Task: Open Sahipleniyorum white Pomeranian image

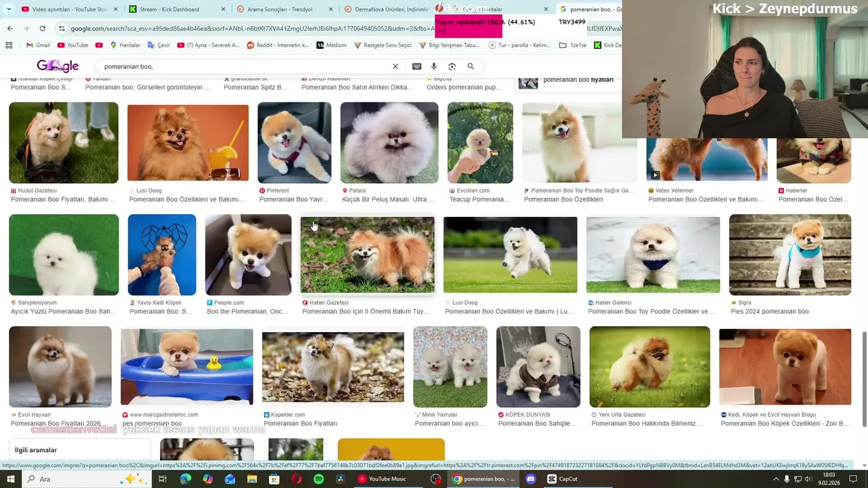Action: (64, 255)
